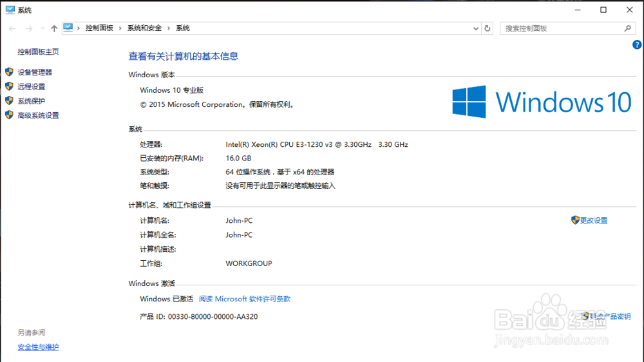Click the Windows 10 logo
644x362 pixels.
(542, 102)
